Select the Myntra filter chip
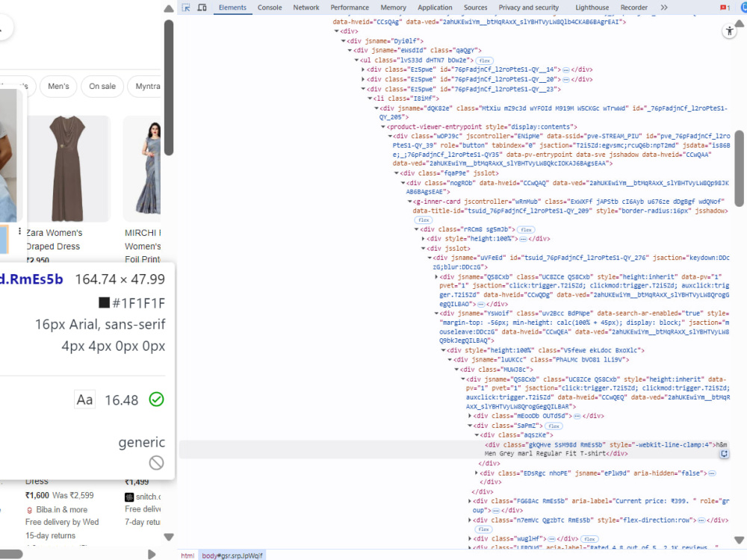 [x=146, y=86]
